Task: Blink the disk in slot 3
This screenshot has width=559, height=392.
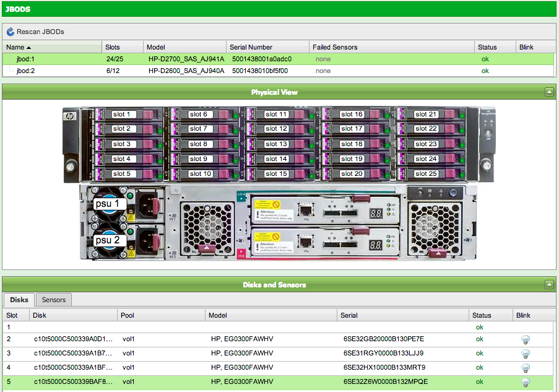Action: click(x=525, y=354)
